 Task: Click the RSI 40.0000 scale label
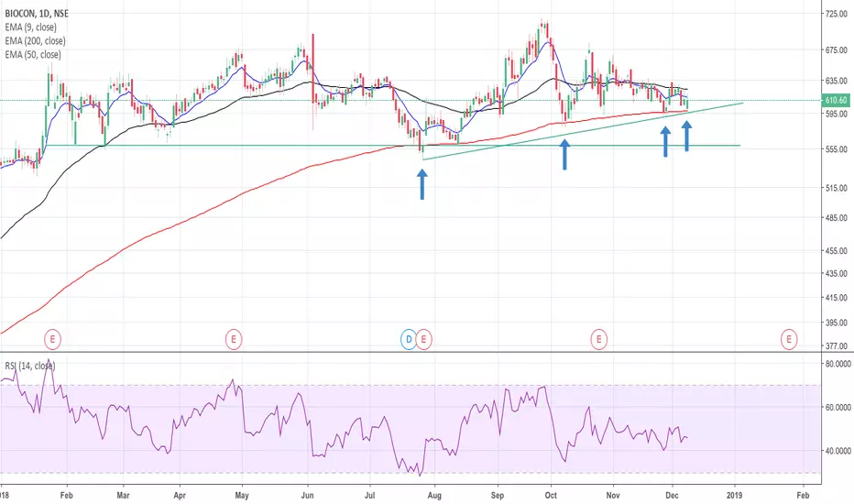(x=838, y=451)
